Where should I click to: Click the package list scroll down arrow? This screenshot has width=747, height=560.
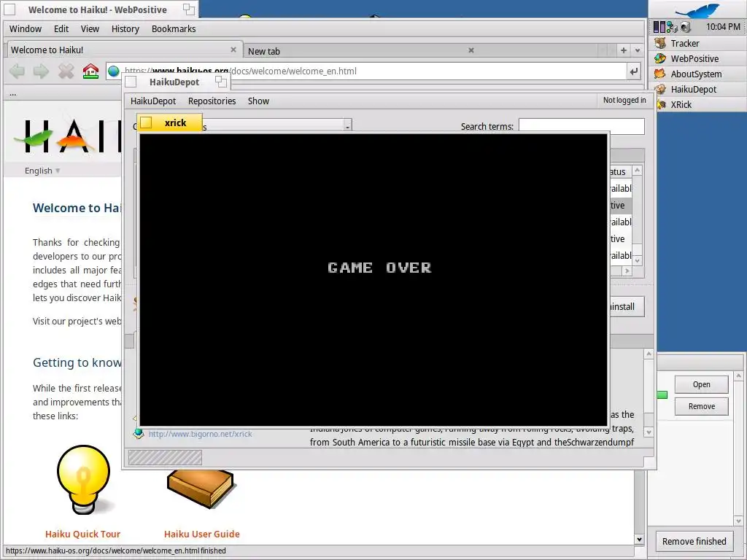[638, 260]
